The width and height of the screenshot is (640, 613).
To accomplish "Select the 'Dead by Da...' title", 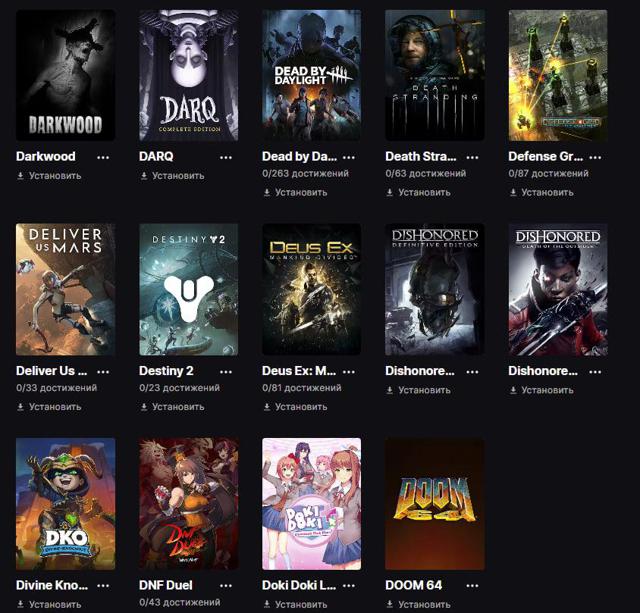I will (x=300, y=156).
